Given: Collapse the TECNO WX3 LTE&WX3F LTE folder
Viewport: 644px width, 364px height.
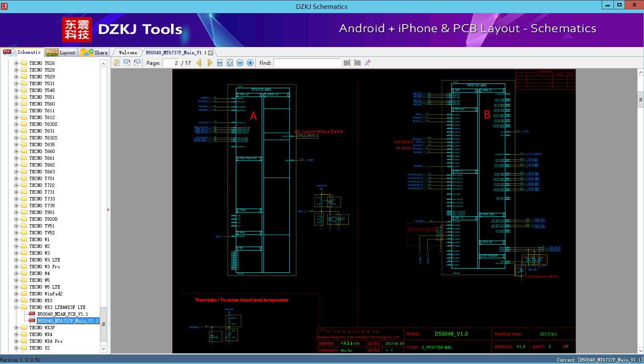Looking at the screenshot, I should tap(17, 307).
